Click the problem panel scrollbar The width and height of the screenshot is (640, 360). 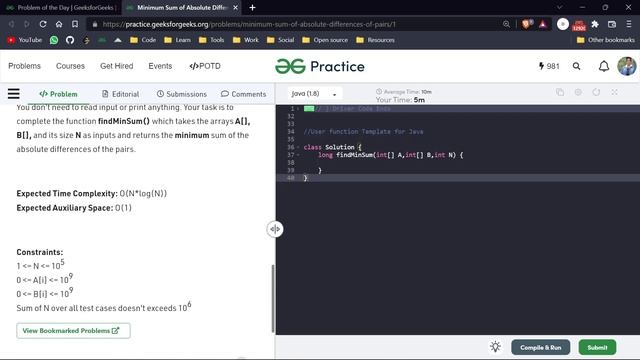[x=273, y=298]
